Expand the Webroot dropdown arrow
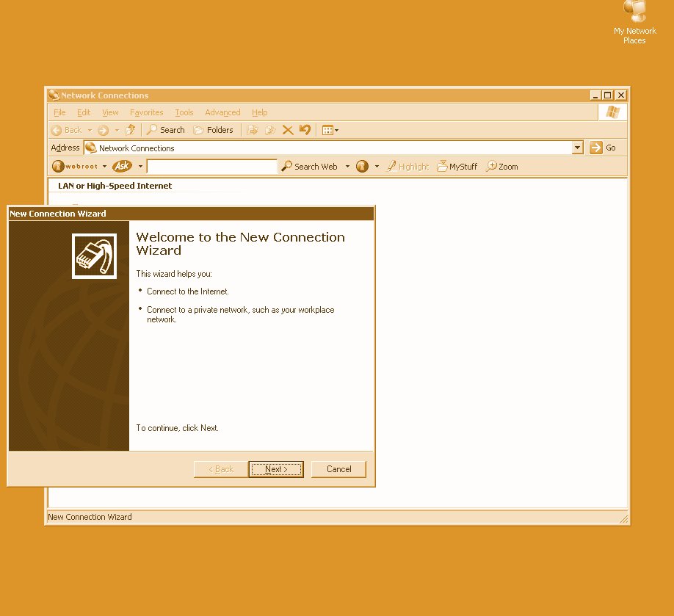 point(104,167)
